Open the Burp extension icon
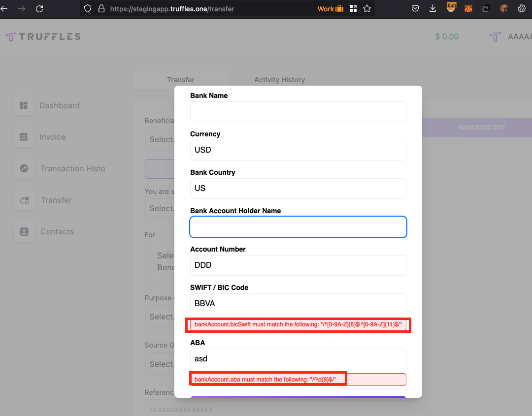This screenshot has width=532, height=416. (451, 8)
